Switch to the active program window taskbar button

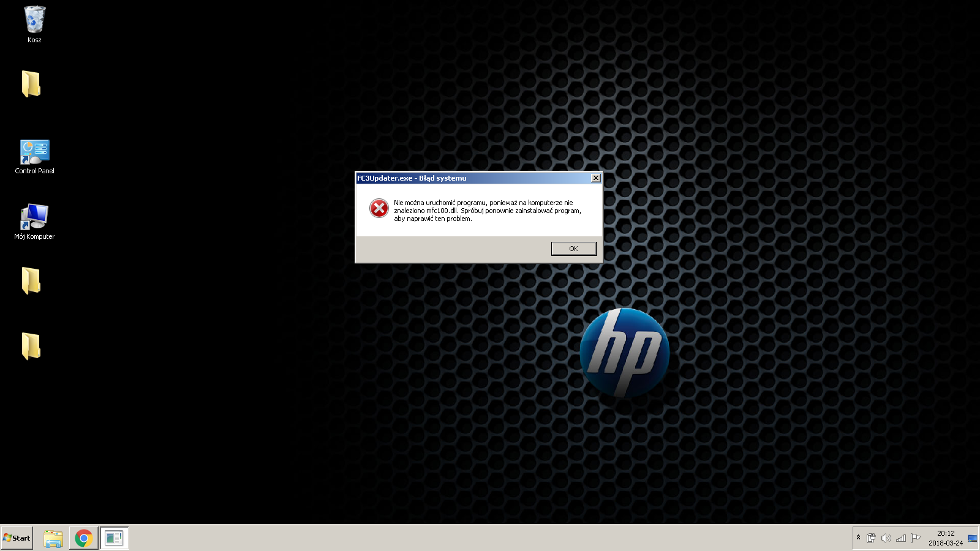(x=114, y=538)
